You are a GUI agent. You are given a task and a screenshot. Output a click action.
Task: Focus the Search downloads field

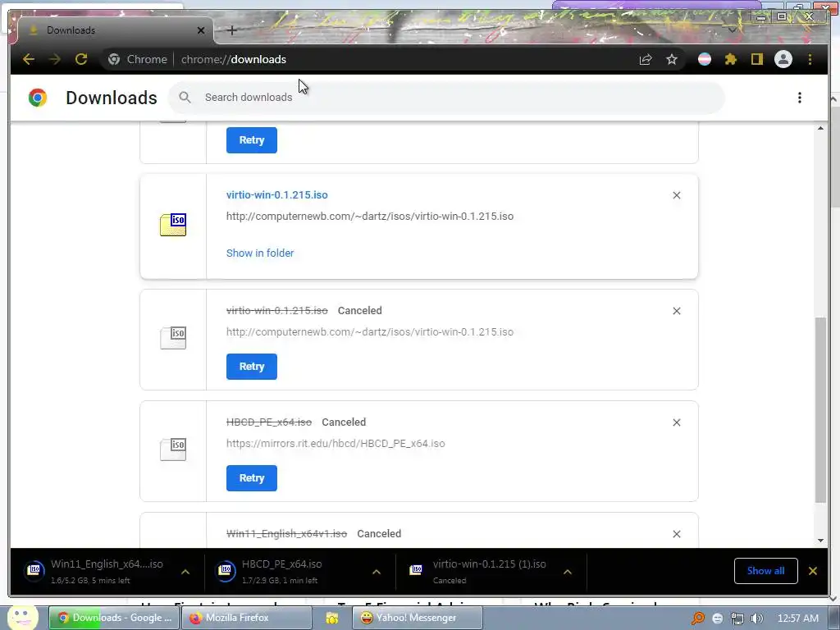pos(447,98)
